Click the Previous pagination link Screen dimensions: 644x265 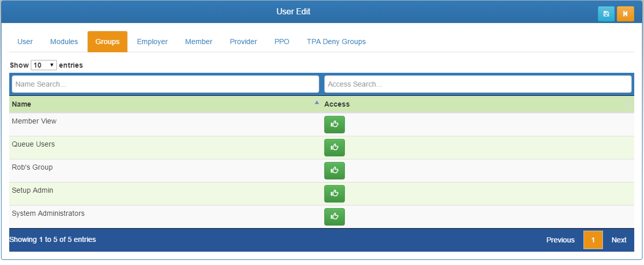point(560,240)
